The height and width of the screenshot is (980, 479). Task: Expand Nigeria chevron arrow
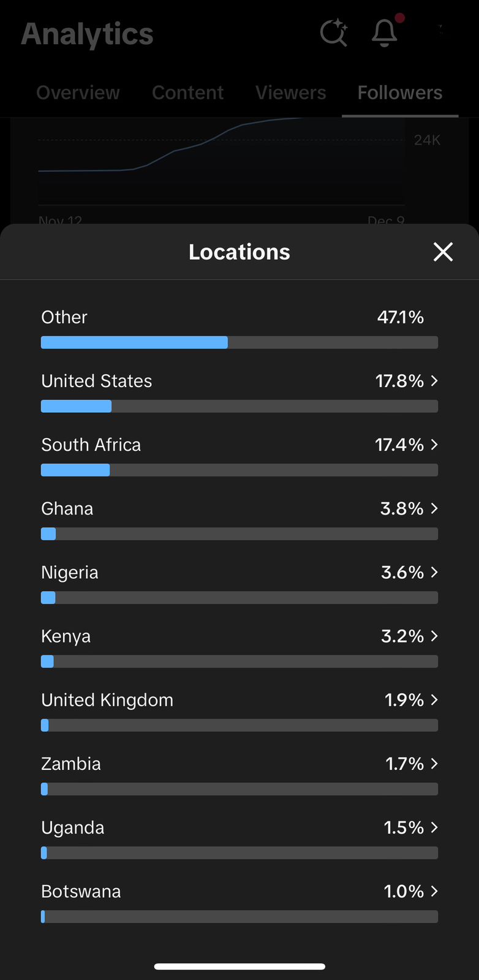click(x=434, y=572)
